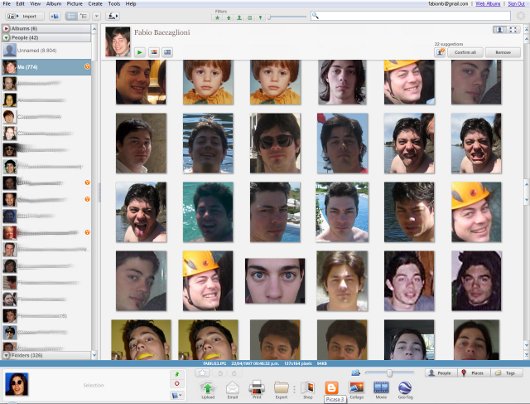
Task: Open the Tools menu
Action: 114,4
